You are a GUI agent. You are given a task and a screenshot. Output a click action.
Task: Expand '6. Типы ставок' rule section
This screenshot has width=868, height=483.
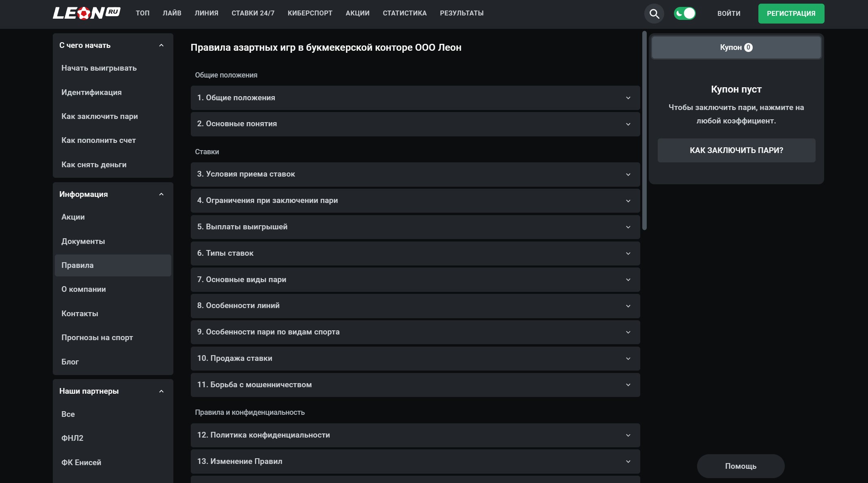click(x=415, y=253)
